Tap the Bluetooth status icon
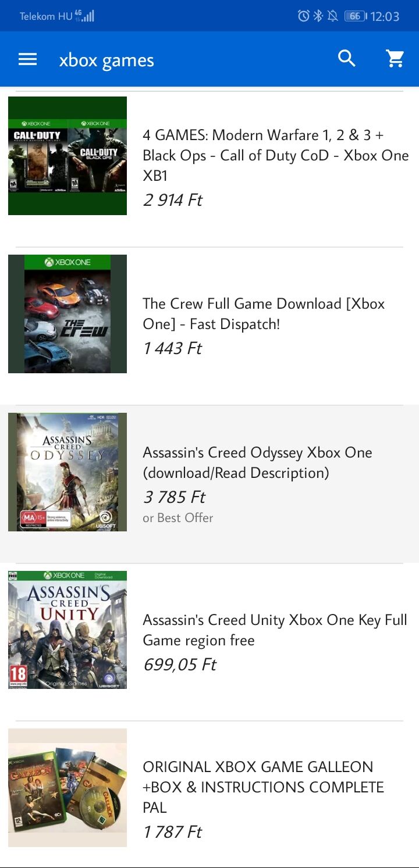The width and height of the screenshot is (419, 868). [x=318, y=16]
